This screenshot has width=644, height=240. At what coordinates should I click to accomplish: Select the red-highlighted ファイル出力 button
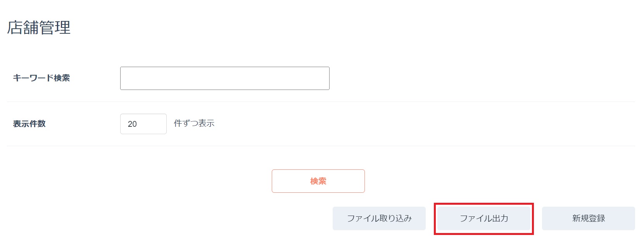click(x=483, y=218)
